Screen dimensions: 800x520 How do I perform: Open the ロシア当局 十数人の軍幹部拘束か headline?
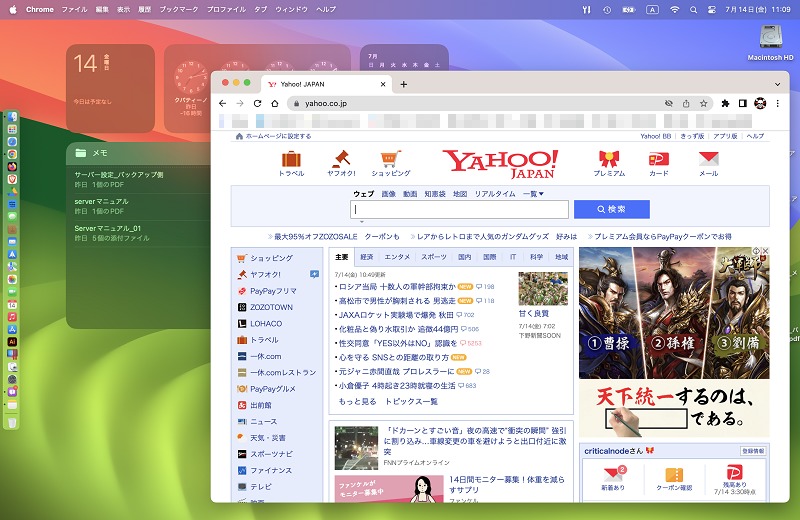pos(397,287)
